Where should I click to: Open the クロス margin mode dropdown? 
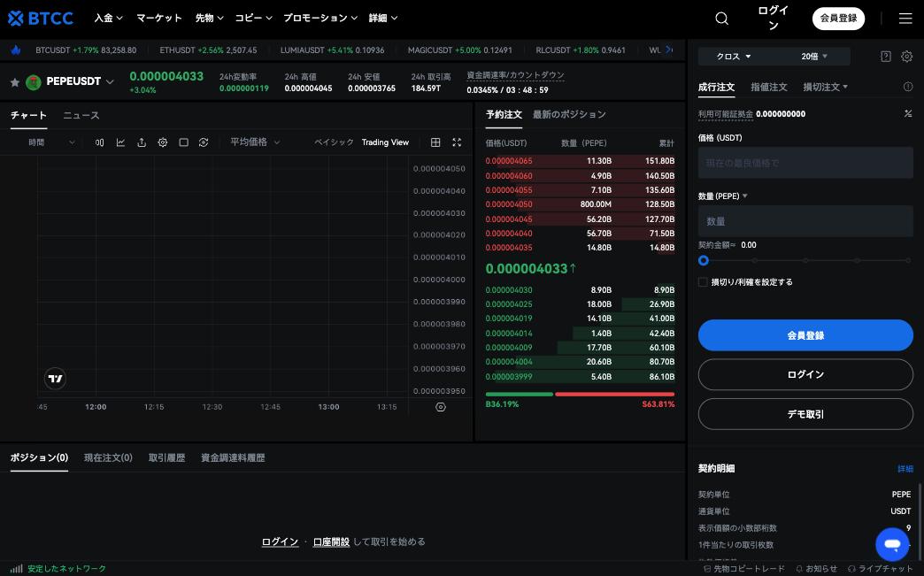pos(734,57)
